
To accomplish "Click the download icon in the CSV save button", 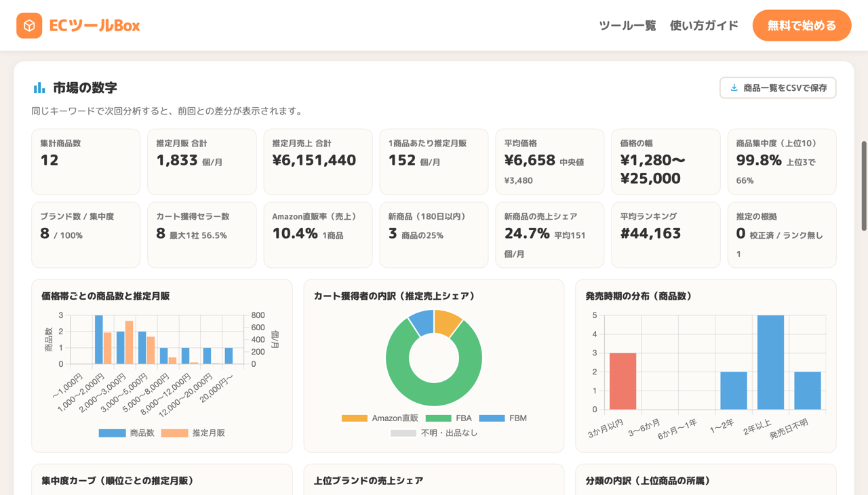I will tap(734, 87).
